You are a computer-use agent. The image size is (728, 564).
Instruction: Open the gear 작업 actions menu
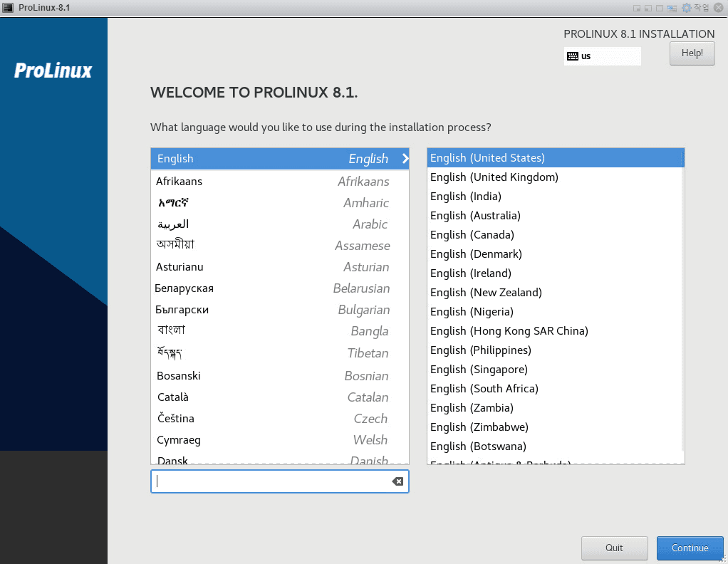tap(695, 8)
